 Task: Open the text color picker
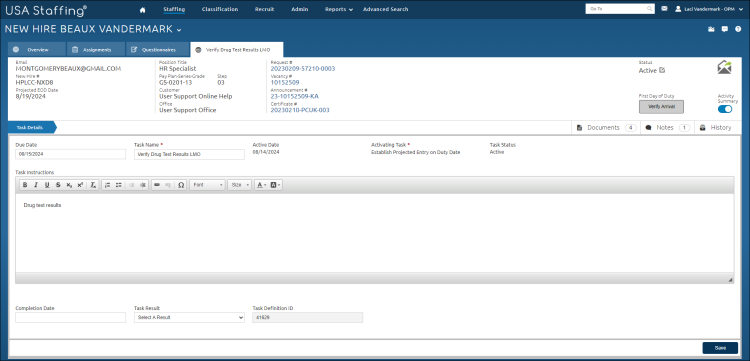(261, 185)
